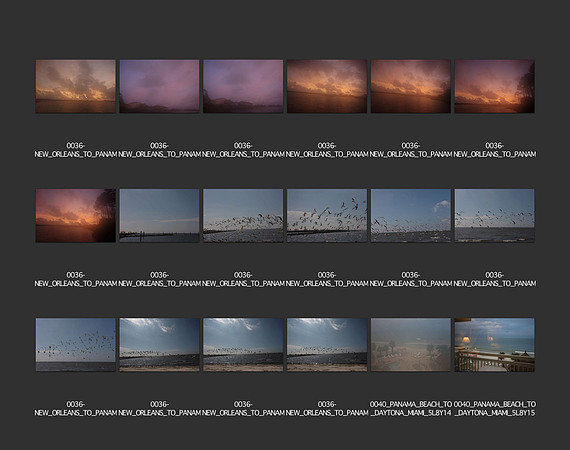Click the 0036 caption under gray-cloud sunset thumbnail
The height and width of the screenshot is (450, 570).
tap(76, 150)
